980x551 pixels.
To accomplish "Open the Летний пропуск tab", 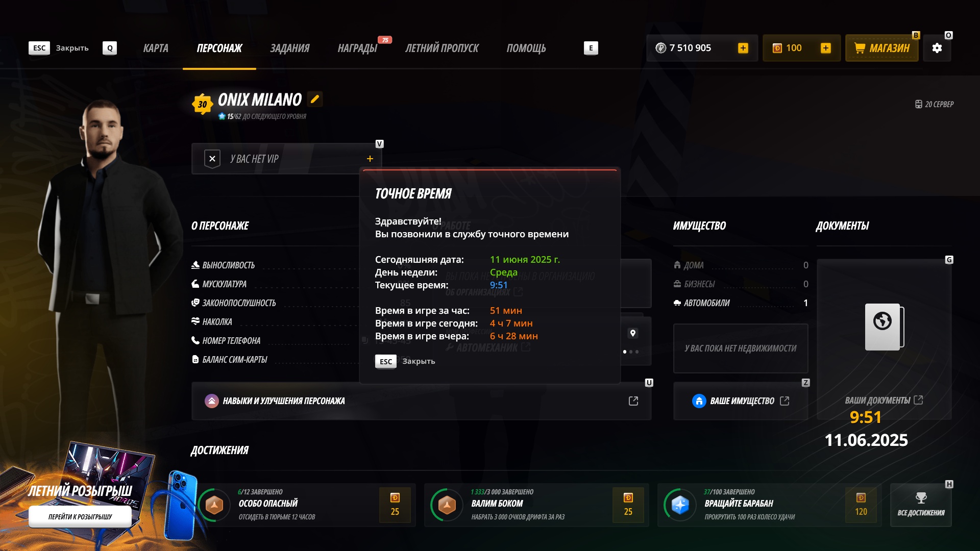I will click(x=442, y=48).
